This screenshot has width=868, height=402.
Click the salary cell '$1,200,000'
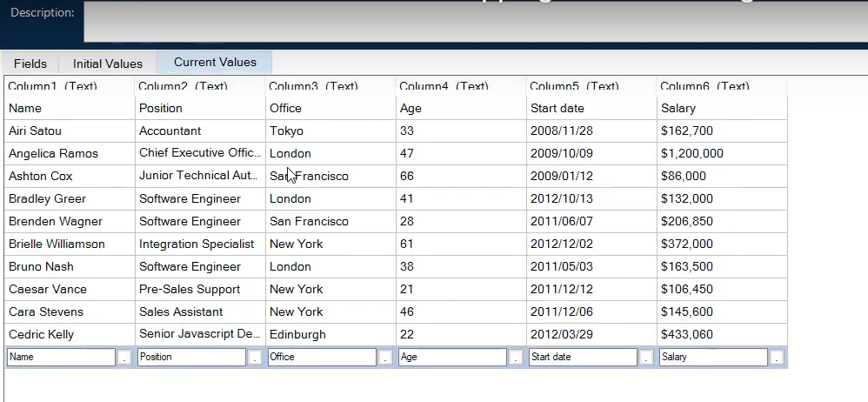(722, 153)
